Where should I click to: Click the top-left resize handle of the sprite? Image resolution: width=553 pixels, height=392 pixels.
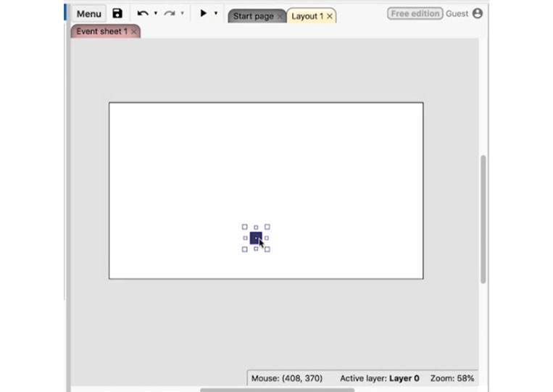pos(245,227)
